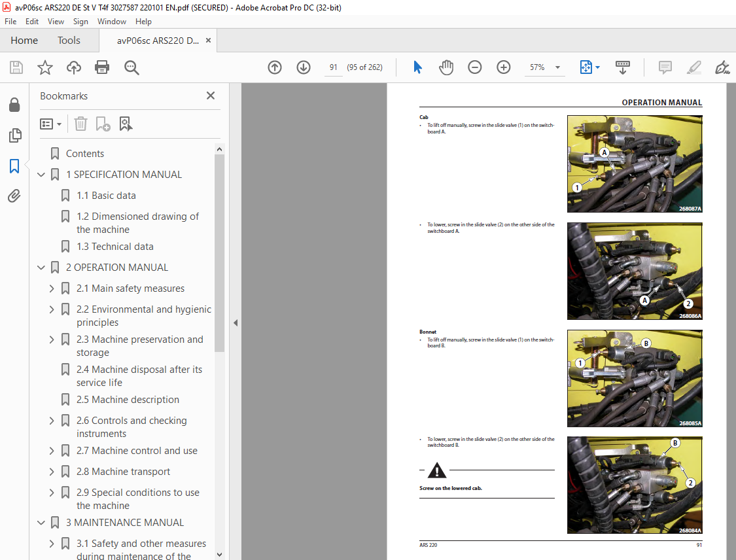
Task: Click the bookmarks panel scrollbar
Action: coord(219,253)
